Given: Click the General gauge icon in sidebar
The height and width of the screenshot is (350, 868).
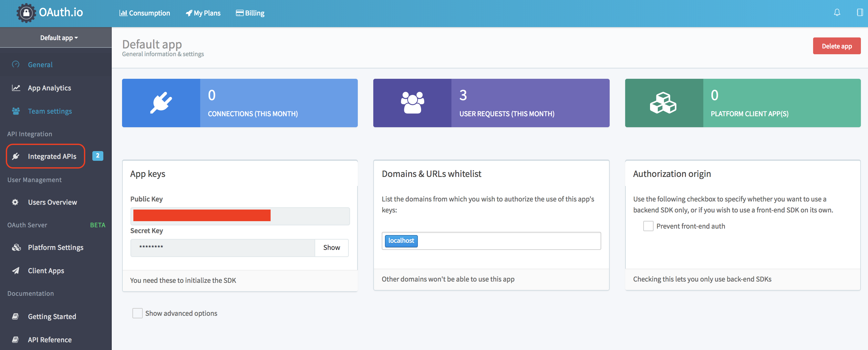Looking at the screenshot, I should click(x=15, y=64).
